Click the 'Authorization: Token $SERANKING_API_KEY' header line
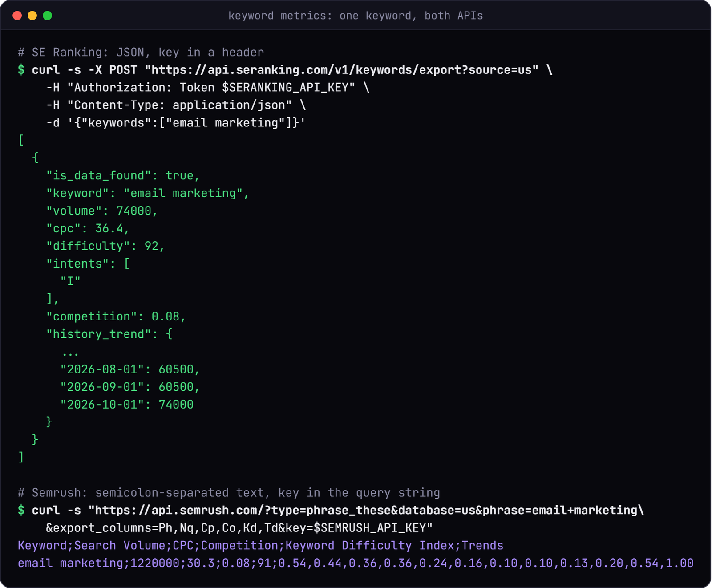Screen dimensions: 712x588 point(208,87)
